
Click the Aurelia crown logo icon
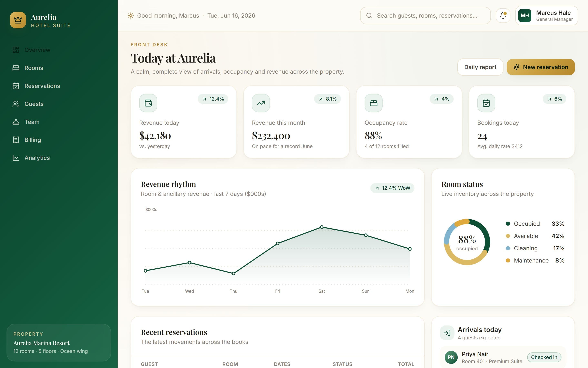tap(18, 20)
